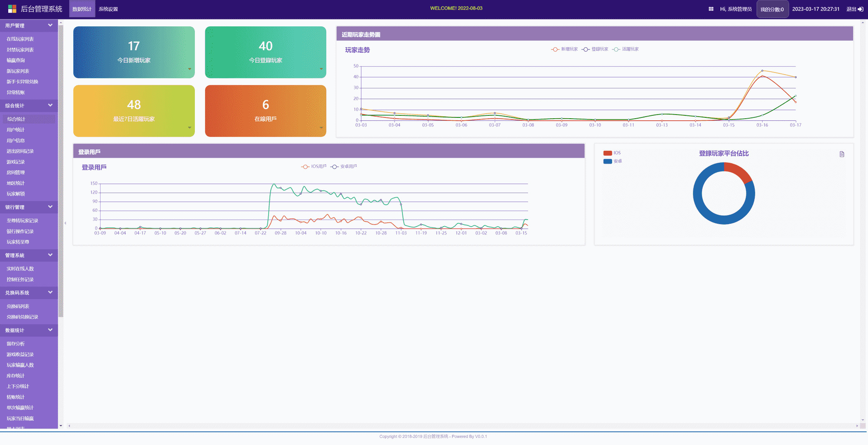Click the small arrow on 今日新增玩家 card

(x=190, y=69)
